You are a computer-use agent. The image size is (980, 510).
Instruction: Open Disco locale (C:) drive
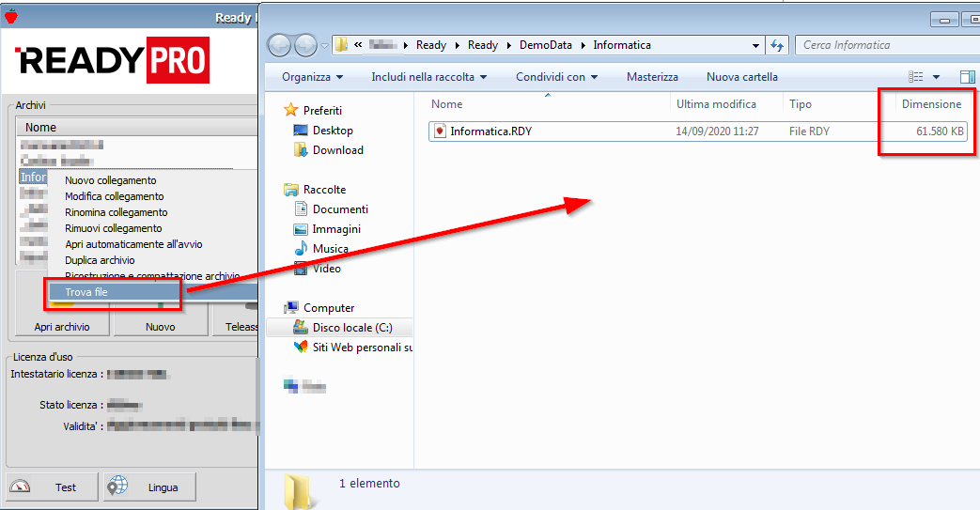point(352,328)
